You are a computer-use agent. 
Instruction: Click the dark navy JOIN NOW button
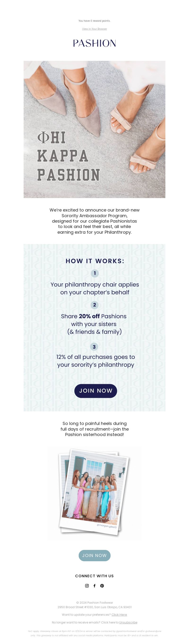pyautogui.click(x=96, y=391)
